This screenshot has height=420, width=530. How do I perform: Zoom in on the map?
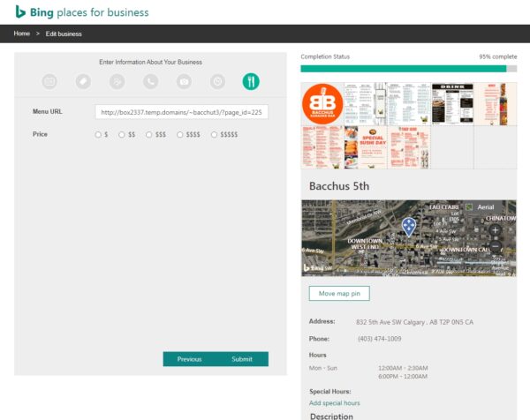(496, 230)
